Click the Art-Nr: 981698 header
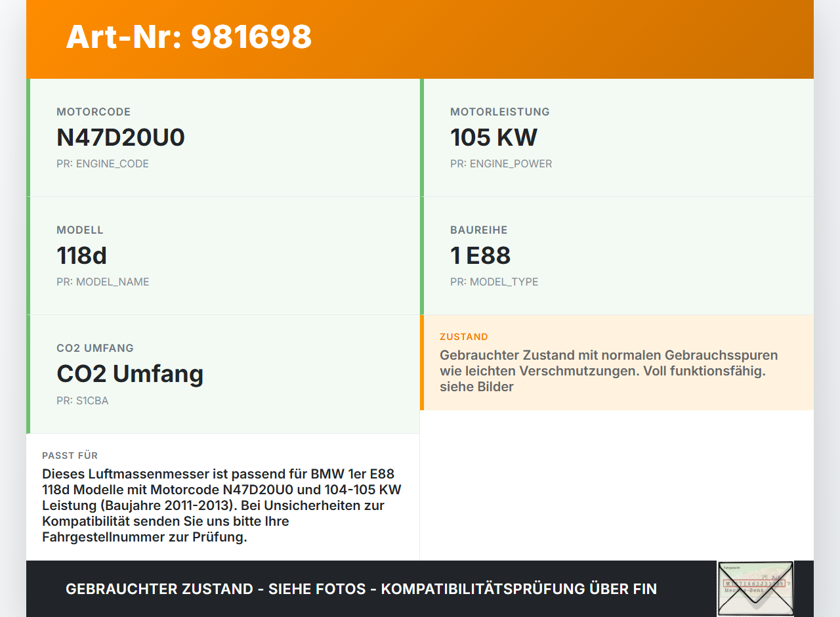This screenshot has width=840, height=617. 188,37
